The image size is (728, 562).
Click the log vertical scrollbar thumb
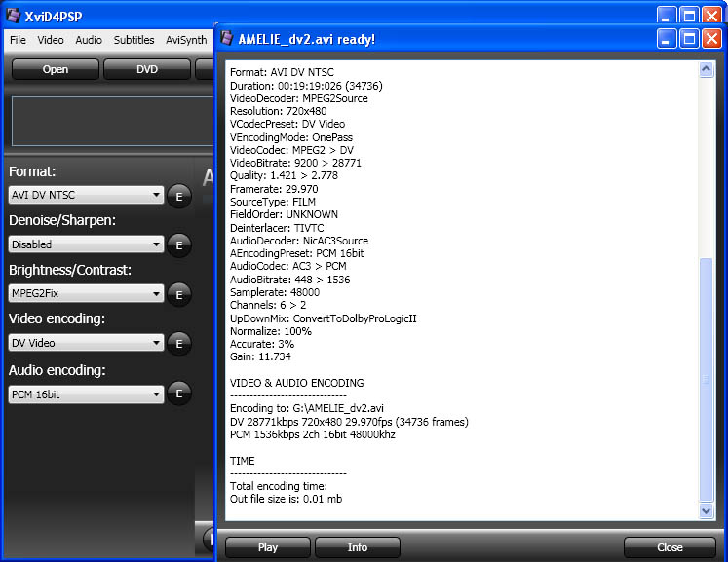(x=707, y=380)
